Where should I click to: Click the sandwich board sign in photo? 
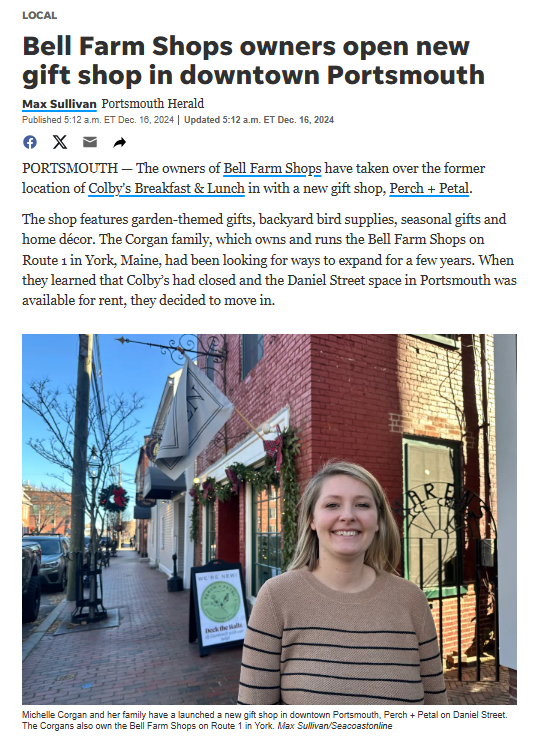pos(220,608)
